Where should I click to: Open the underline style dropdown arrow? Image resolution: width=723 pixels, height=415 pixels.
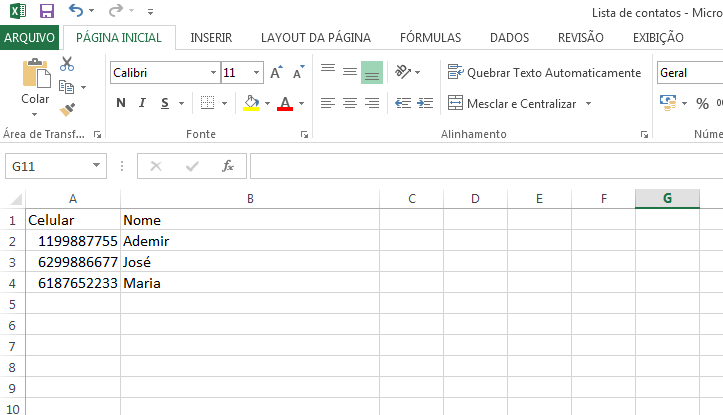coord(181,103)
